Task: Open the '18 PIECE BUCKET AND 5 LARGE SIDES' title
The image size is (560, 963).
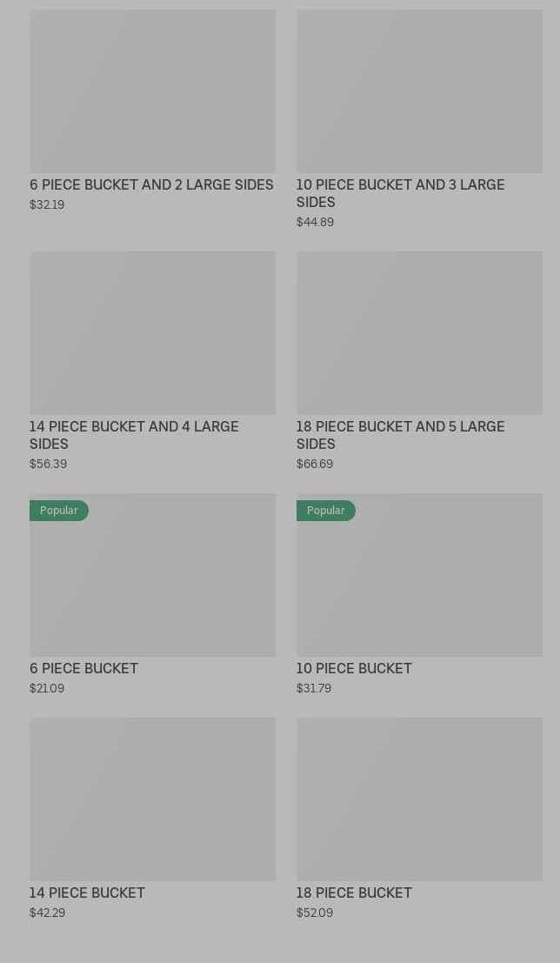Action: pos(400,435)
